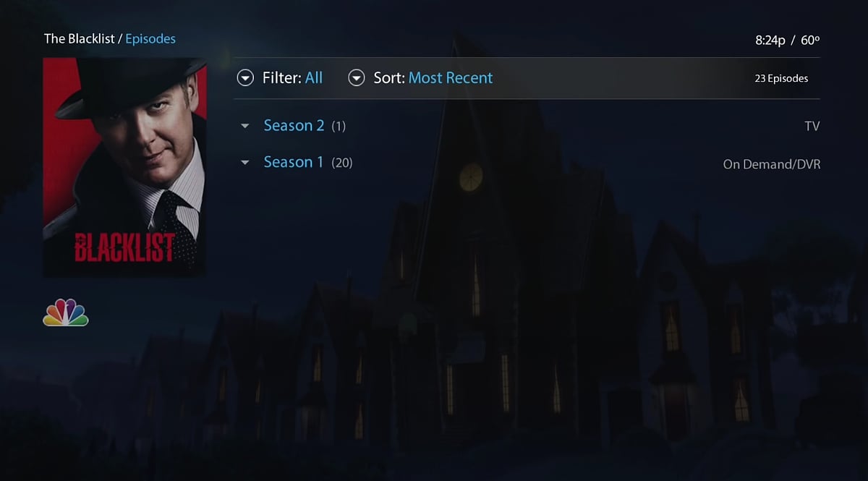This screenshot has width=868, height=481.
Task: Select the Season 2 row
Action: [527, 126]
